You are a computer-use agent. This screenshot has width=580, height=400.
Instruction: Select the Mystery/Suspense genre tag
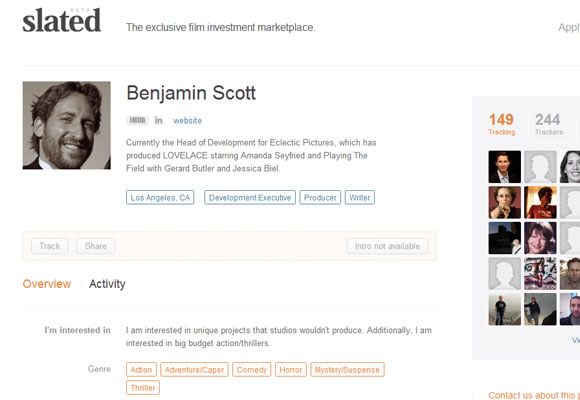(x=347, y=370)
